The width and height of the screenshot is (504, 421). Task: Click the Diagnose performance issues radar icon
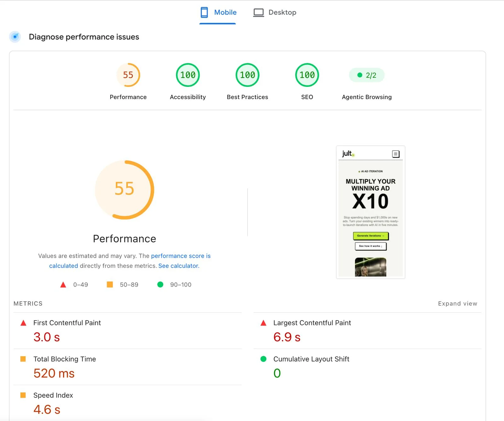click(15, 37)
